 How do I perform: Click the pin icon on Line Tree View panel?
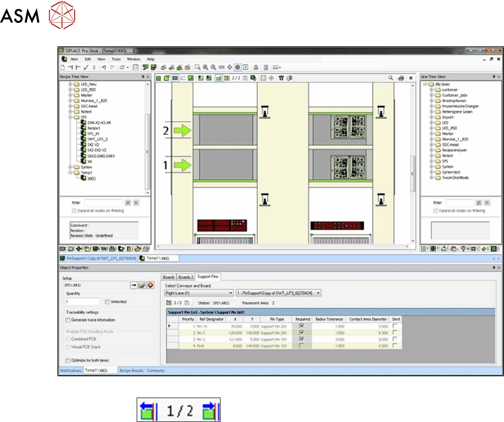[494, 77]
